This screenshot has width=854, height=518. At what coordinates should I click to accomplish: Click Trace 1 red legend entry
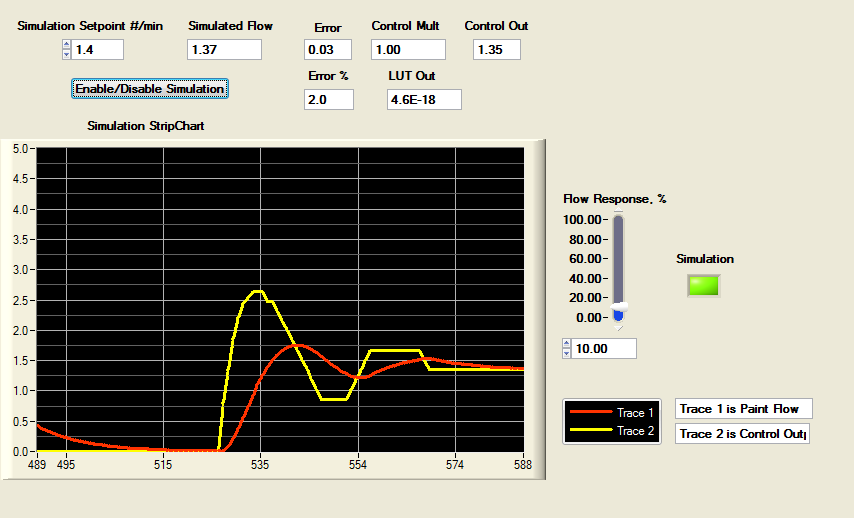pyautogui.click(x=612, y=412)
